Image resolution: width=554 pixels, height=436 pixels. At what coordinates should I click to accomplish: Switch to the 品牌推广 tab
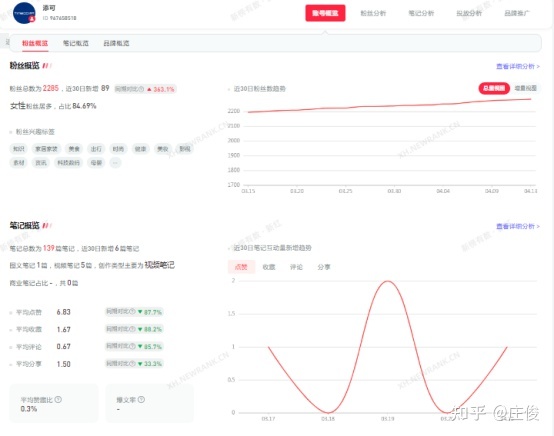(517, 13)
